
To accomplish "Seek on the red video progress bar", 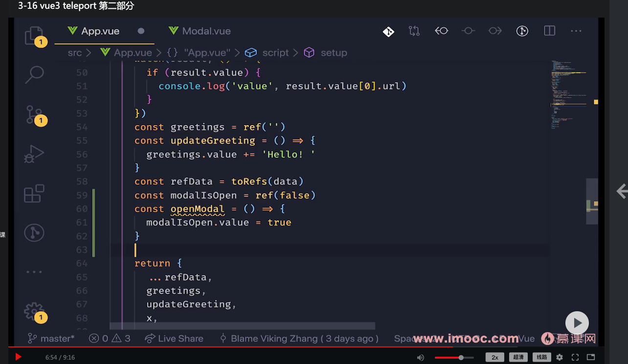I will click(306, 347).
